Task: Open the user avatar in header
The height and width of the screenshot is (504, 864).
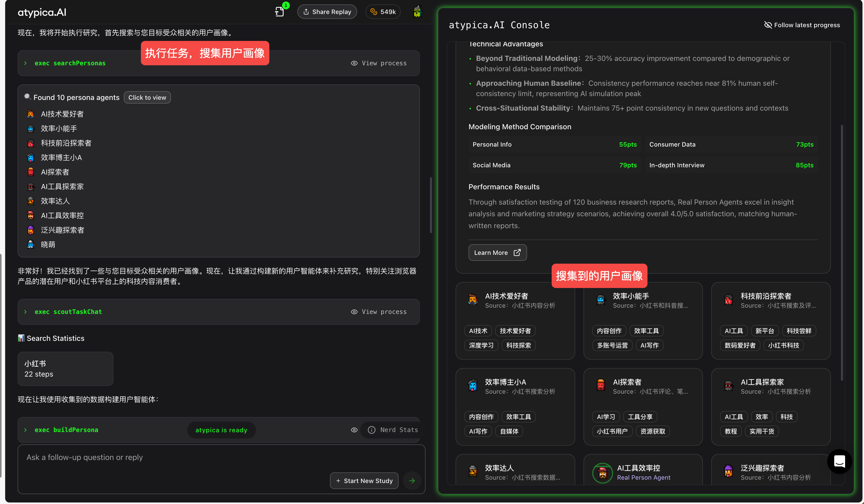Action: coord(417,12)
